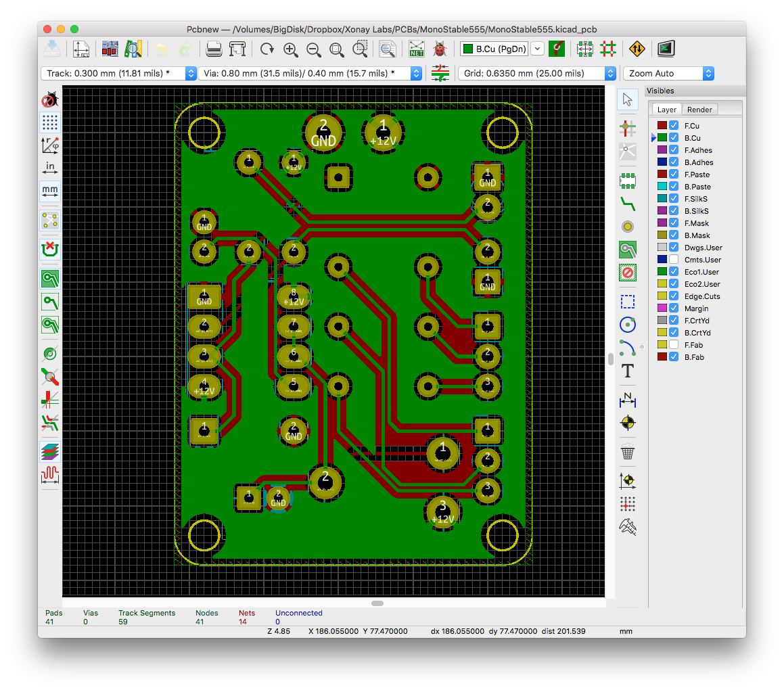This screenshot has height=692, width=784.
Task: Select the Route tracks tool
Action: pos(628,202)
